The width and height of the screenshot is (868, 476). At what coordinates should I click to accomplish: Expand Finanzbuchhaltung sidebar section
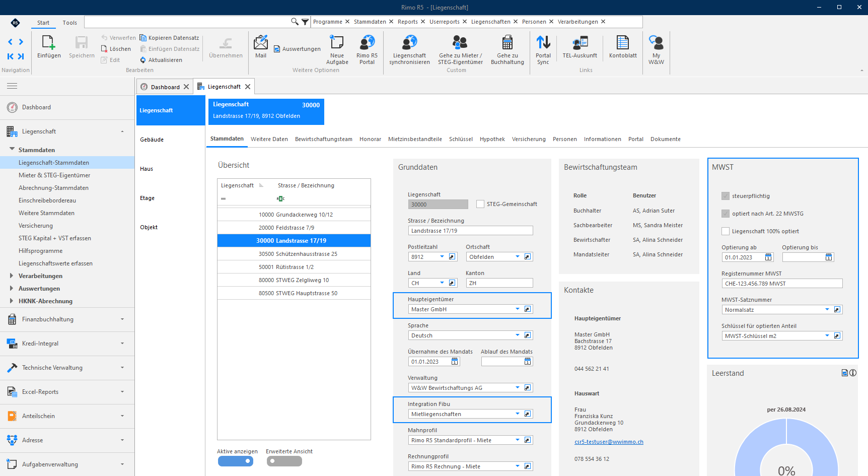pyautogui.click(x=67, y=319)
